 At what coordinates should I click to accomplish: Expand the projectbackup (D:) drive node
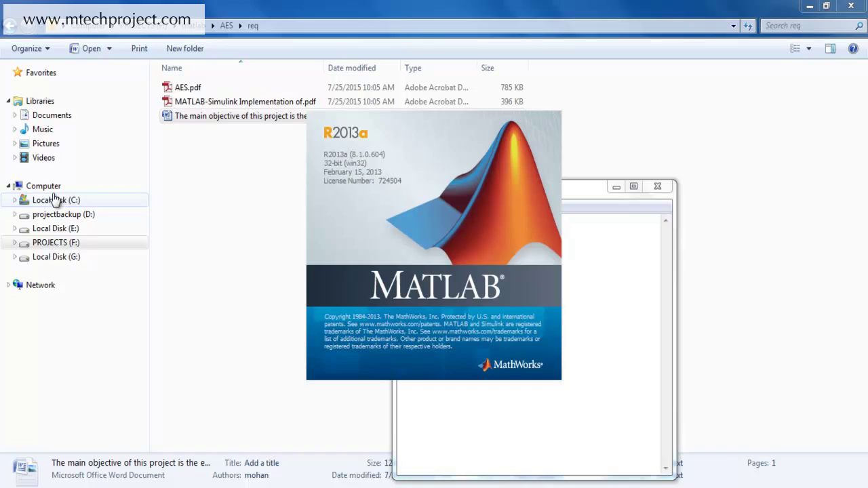[x=15, y=214]
